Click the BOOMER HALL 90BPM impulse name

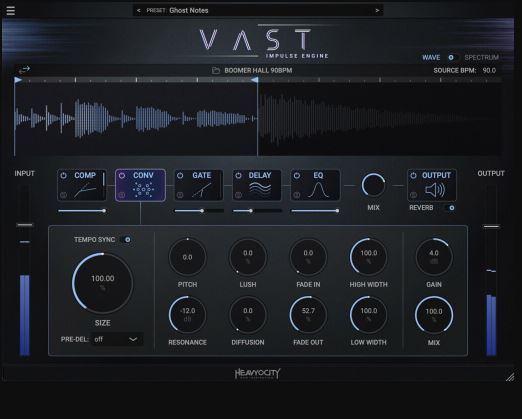pos(258,70)
